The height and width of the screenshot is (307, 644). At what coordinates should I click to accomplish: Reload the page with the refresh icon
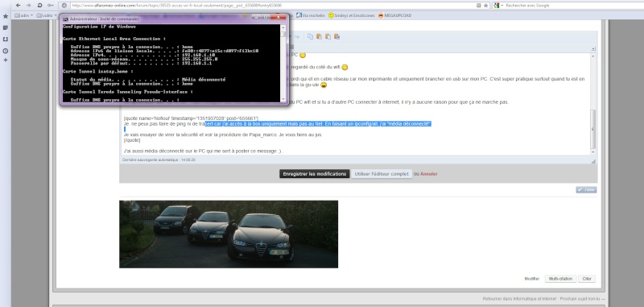click(39, 6)
